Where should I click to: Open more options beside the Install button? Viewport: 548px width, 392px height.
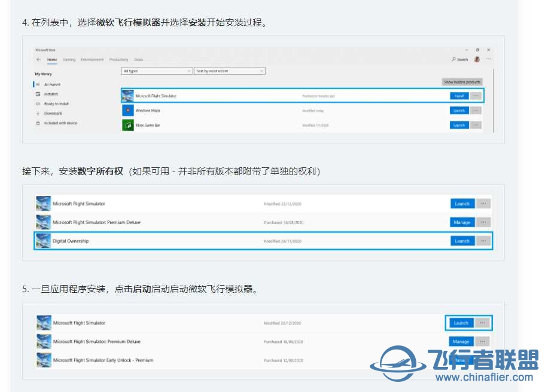pos(476,96)
